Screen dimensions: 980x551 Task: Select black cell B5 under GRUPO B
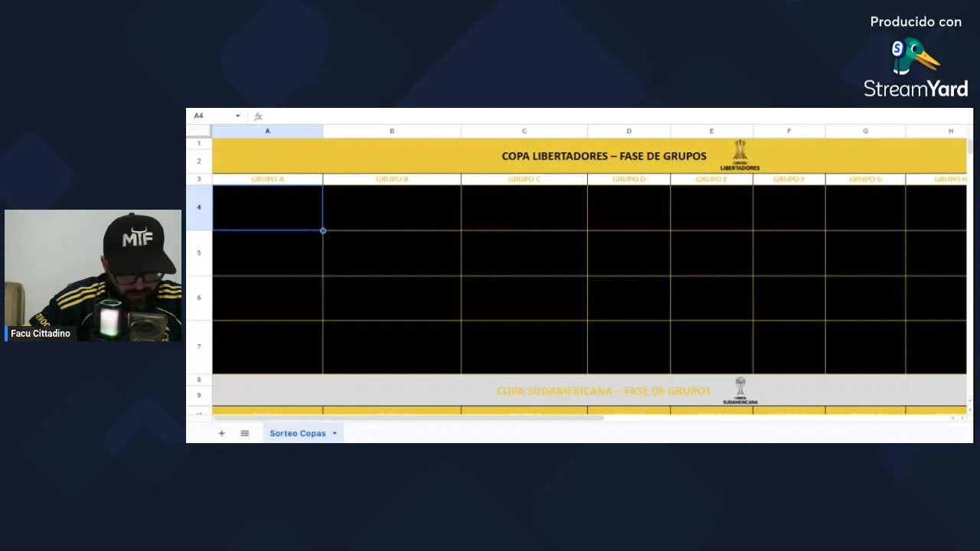(x=392, y=253)
